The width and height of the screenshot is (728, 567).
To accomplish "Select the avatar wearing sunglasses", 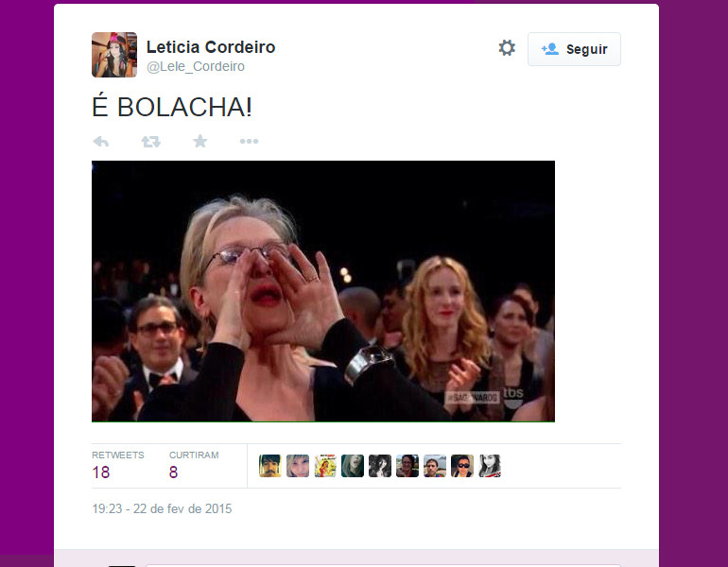I will 462,466.
